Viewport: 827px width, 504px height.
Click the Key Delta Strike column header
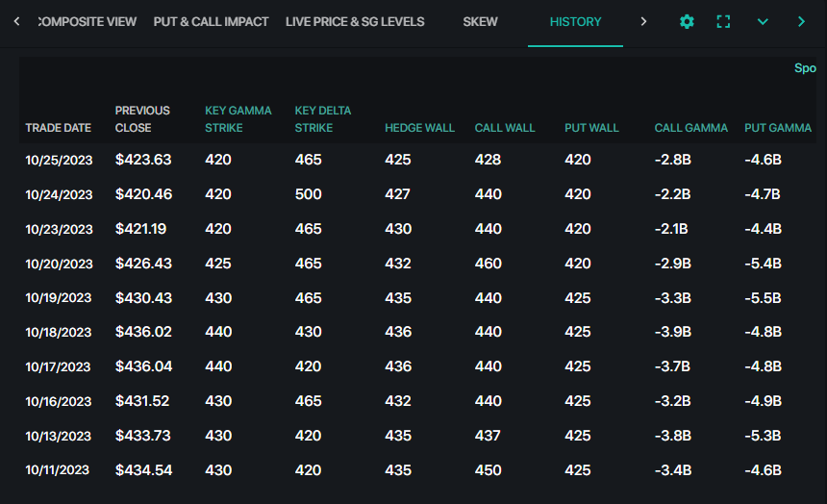point(323,119)
